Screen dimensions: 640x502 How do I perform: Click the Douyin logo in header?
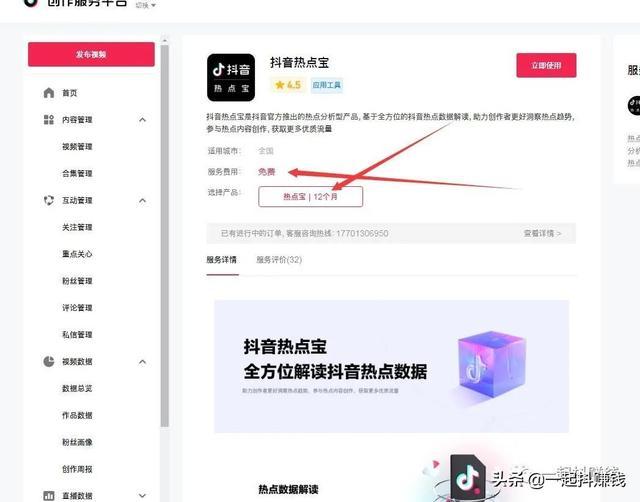(31, 3)
